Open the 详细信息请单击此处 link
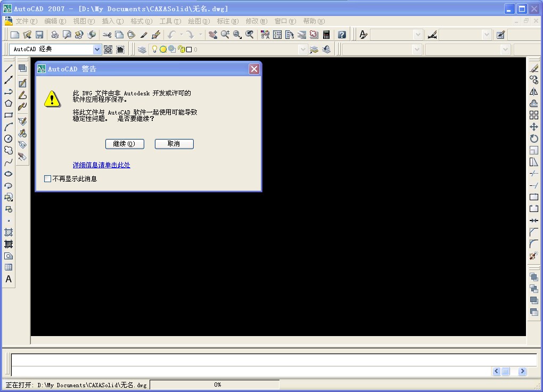This screenshot has width=543, height=392. pos(102,165)
